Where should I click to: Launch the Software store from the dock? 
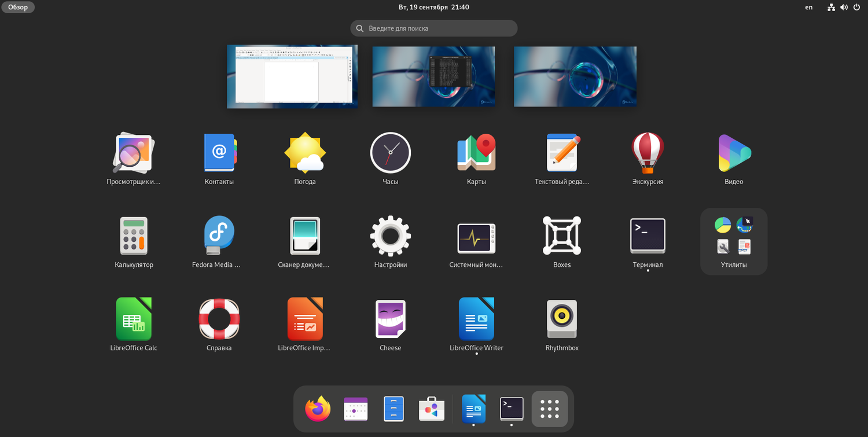pos(432,409)
